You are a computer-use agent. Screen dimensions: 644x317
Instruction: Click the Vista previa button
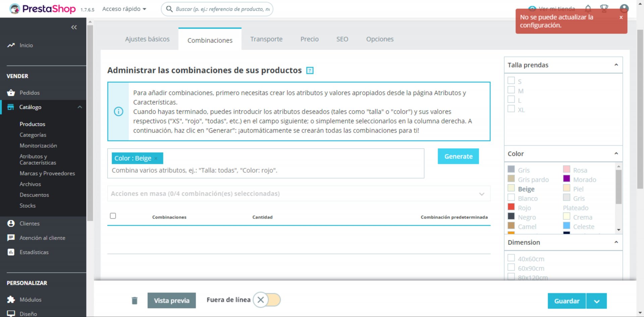tap(172, 301)
